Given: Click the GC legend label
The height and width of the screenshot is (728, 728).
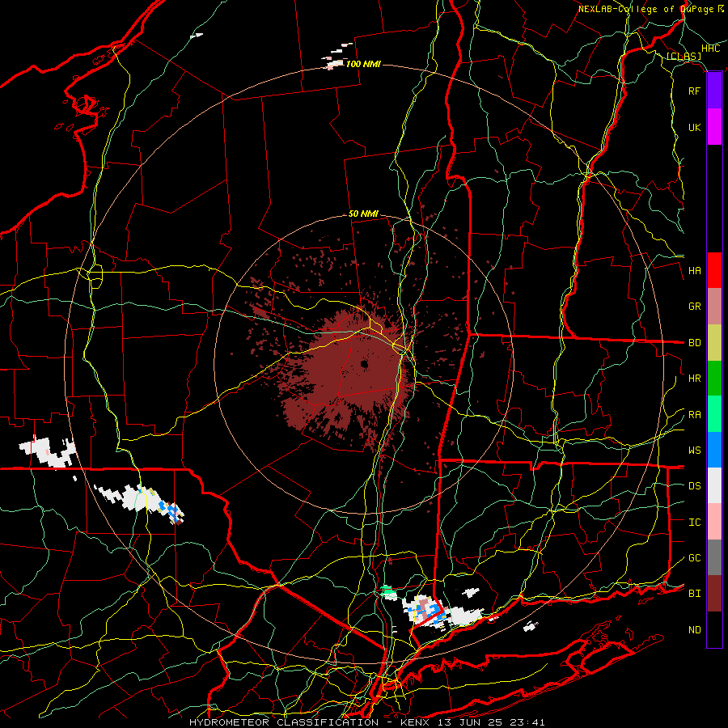Looking at the screenshot, I should 694,558.
